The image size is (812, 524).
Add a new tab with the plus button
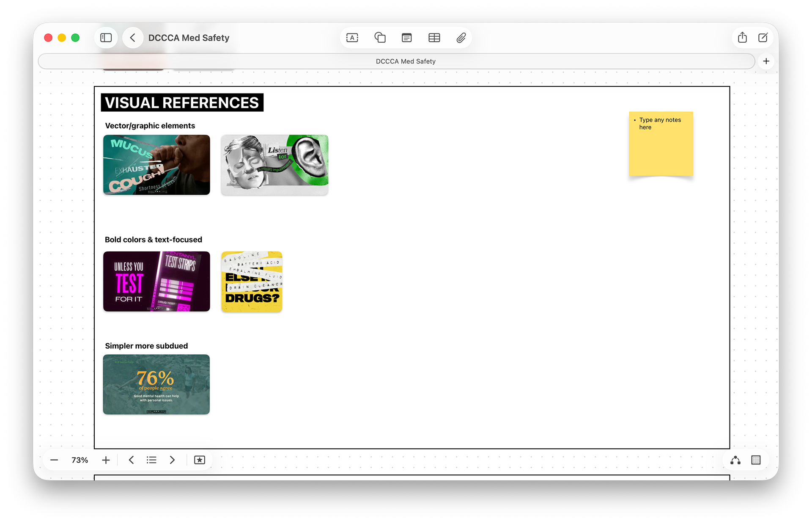(x=766, y=61)
